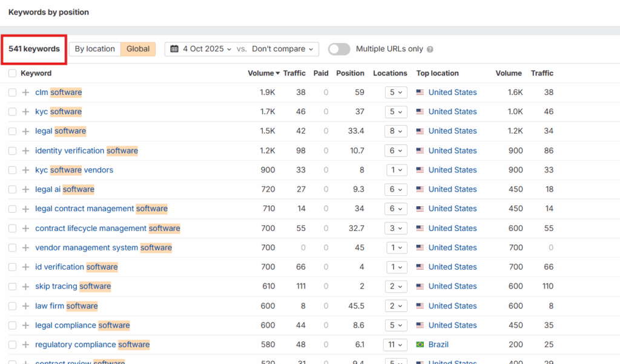620x364 pixels.
Task: Click the help icon next to Multiple URLs only
Action: click(430, 50)
